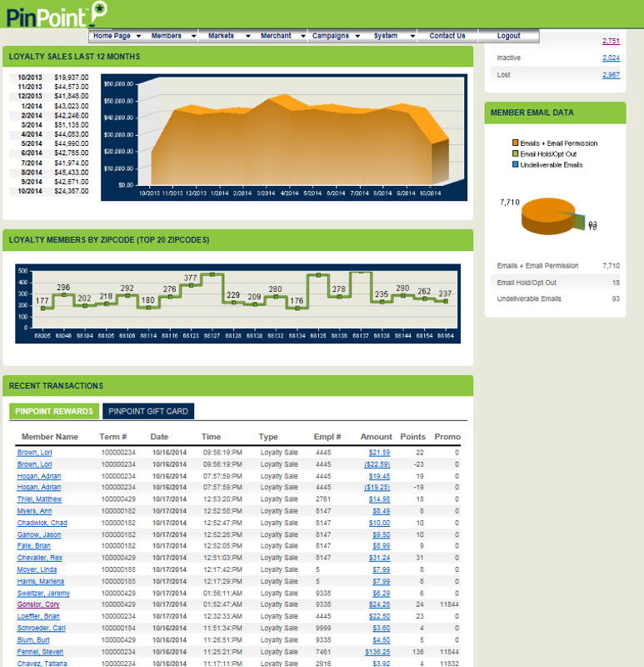Open member Chevalier, Rex
644x667 pixels.
click(x=39, y=558)
